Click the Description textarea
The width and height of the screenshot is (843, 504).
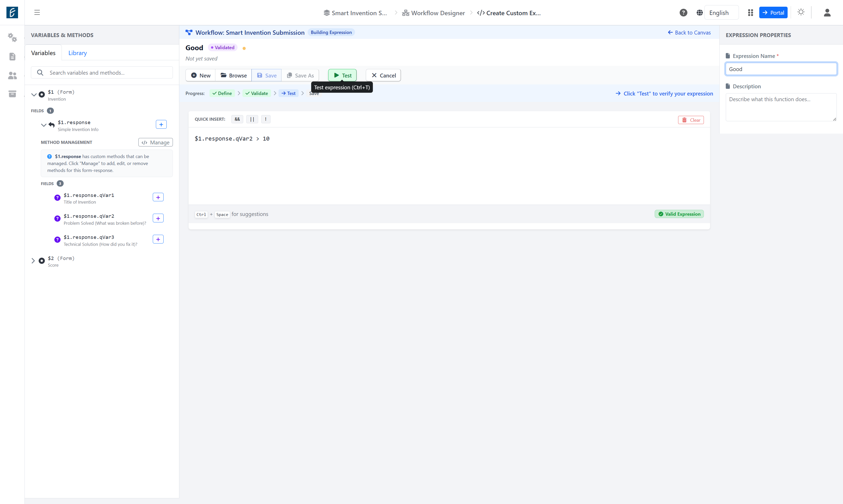coord(781,107)
